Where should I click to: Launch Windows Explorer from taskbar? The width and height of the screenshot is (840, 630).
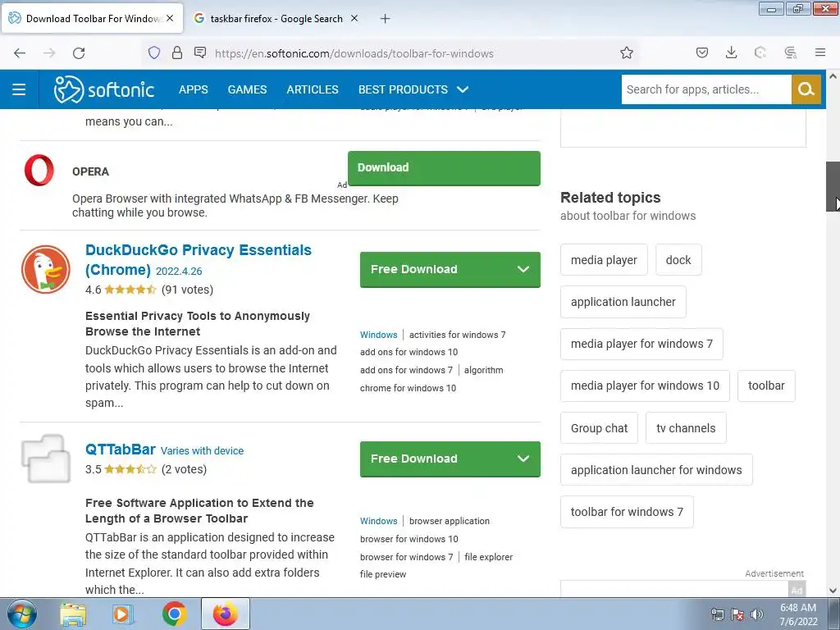[73, 614]
